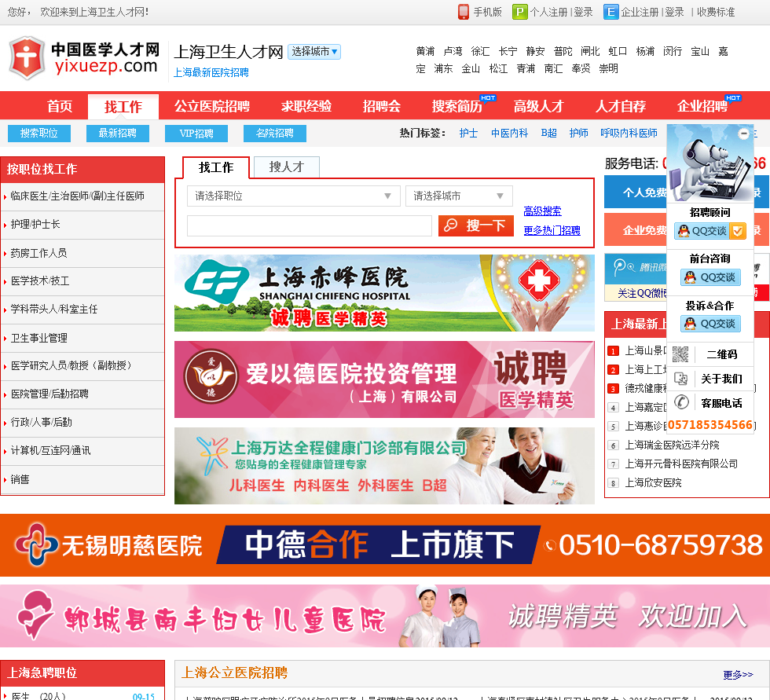Click the 高级搜索 link

(542, 211)
